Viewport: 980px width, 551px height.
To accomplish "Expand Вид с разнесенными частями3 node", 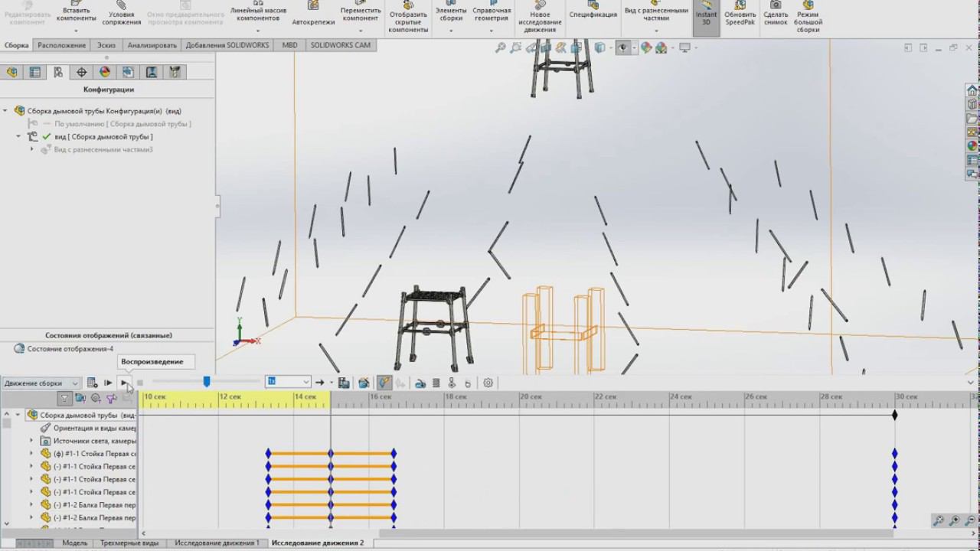I will click(x=32, y=149).
